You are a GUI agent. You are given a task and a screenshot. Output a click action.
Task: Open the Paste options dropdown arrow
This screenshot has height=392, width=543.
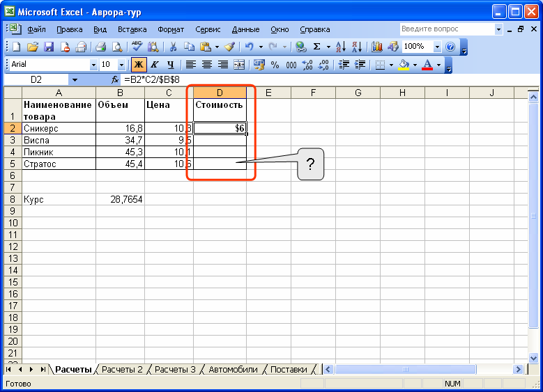click(x=217, y=47)
